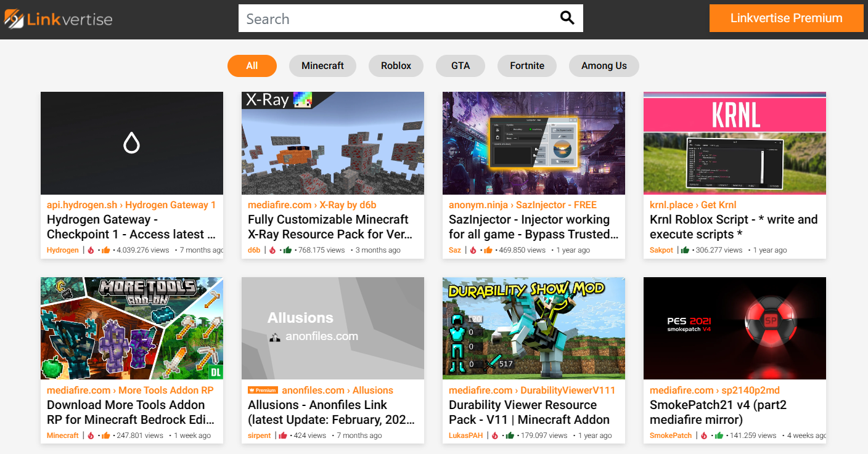868x454 pixels.
Task: Visit the author Sakpot's profile
Action: (661, 250)
